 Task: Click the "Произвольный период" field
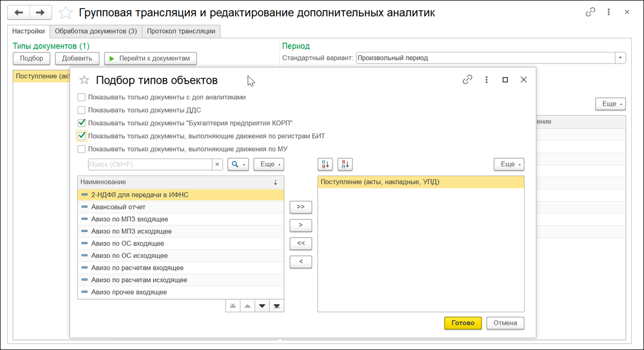[x=485, y=58]
